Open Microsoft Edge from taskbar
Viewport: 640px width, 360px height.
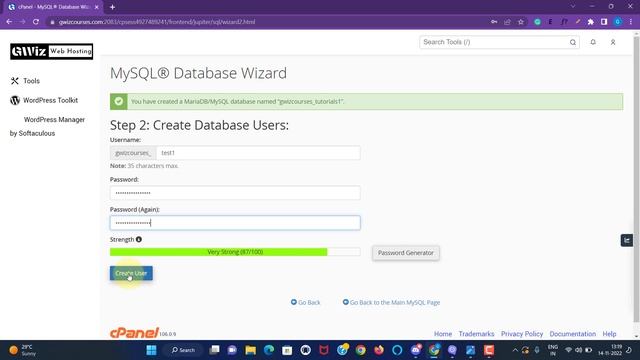click(269, 350)
